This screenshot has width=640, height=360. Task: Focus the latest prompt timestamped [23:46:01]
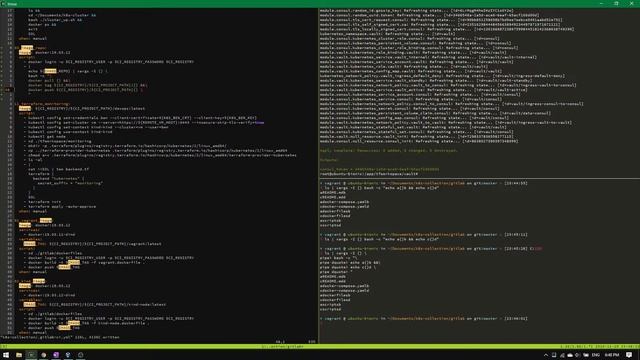click(423, 318)
